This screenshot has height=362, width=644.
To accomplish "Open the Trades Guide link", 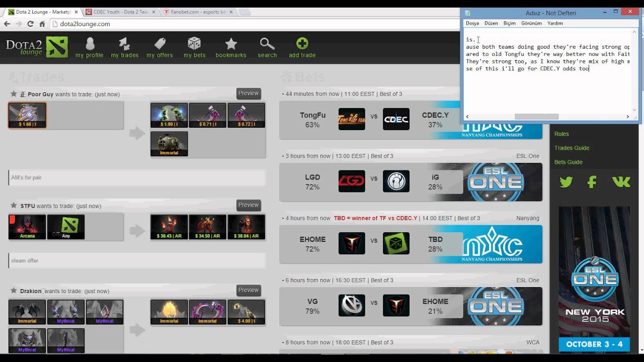I will [x=572, y=148].
